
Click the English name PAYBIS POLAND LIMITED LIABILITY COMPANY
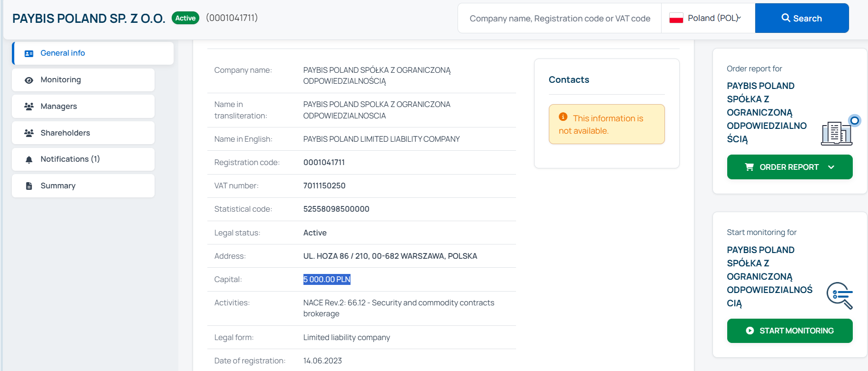pyautogui.click(x=381, y=139)
